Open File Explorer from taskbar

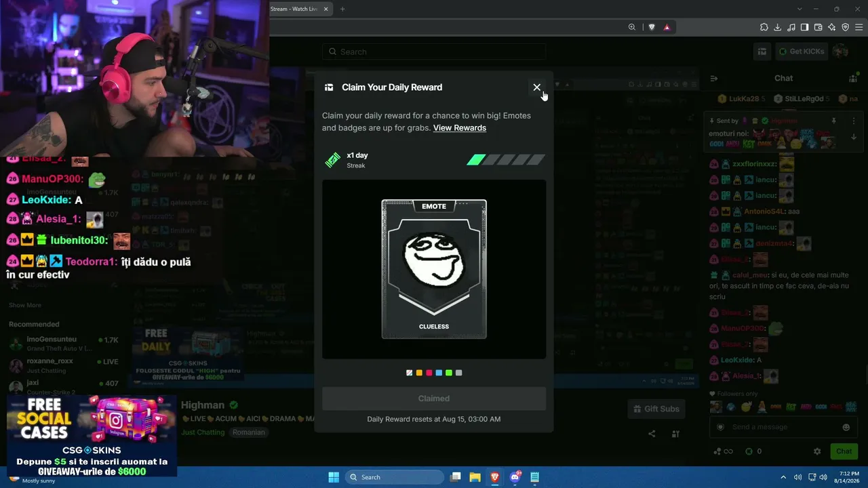[x=475, y=477]
